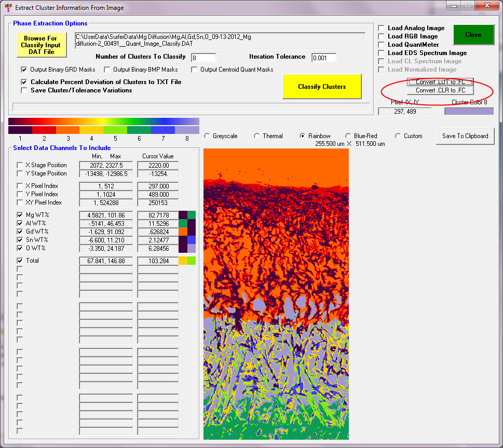Click the Number of Clusters input field
The height and width of the screenshot is (448, 503).
click(x=203, y=58)
